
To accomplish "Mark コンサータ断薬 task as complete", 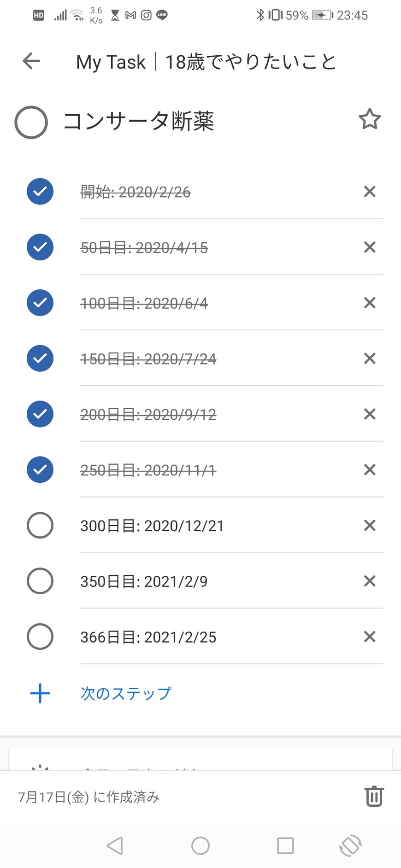I will point(31,122).
